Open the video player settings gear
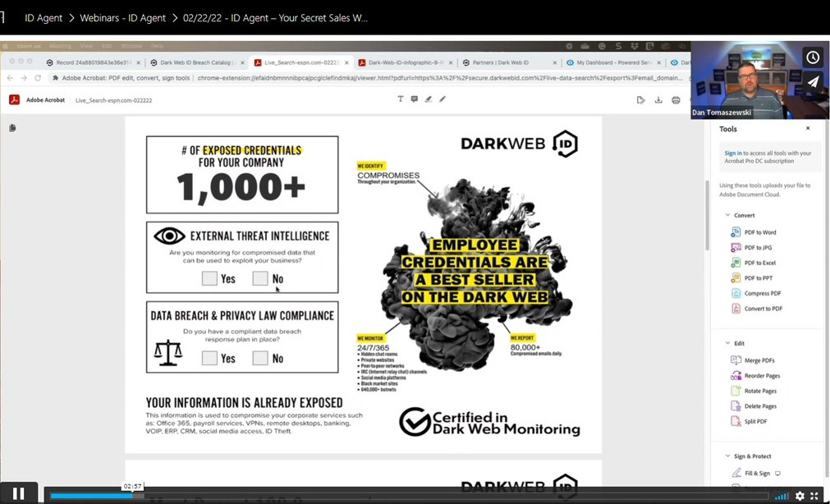Image resolution: width=830 pixels, height=504 pixels. (800, 496)
